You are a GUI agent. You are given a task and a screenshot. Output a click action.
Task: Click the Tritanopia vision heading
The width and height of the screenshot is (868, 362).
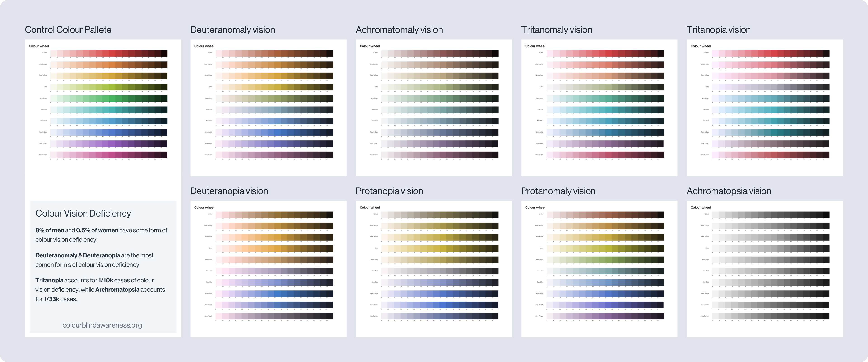point(718,30)
